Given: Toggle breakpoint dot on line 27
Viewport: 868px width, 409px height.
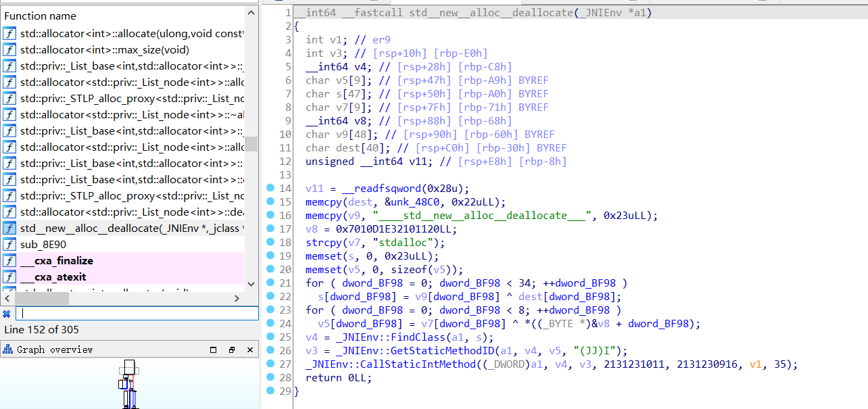Looking at the screenshot, I should 270,364.
